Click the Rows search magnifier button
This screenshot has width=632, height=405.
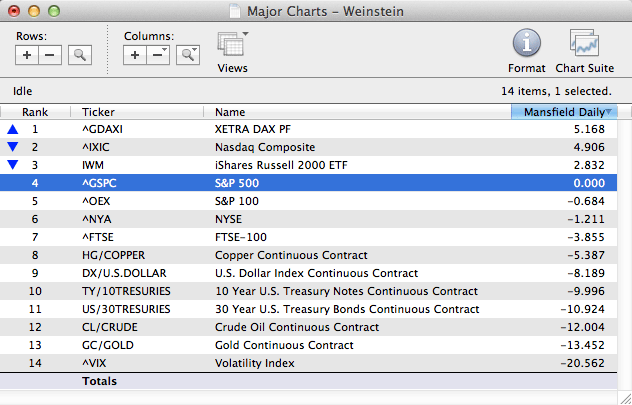(79, 56)
